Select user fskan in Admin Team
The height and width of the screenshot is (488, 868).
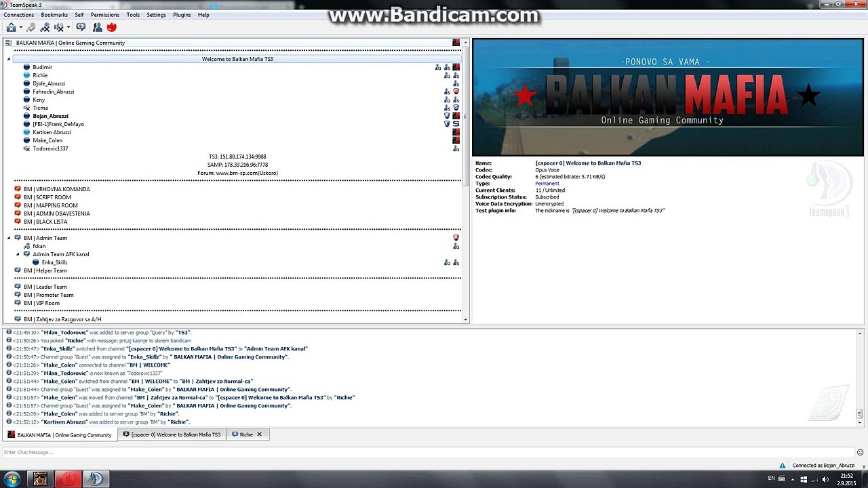(39, 246)
